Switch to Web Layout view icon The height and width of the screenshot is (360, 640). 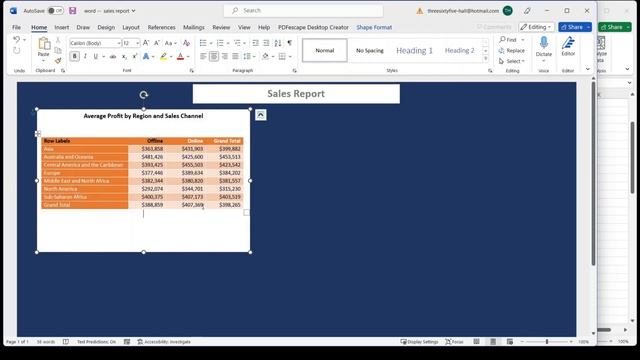(x=510, y=342)
